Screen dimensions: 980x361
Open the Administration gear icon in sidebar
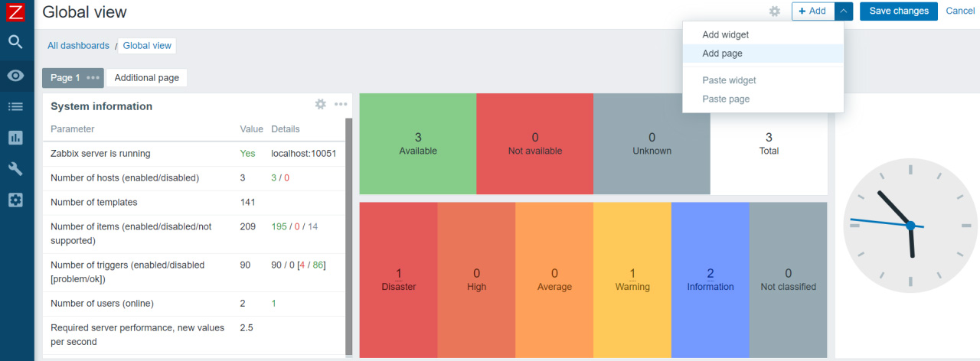(x=15, y=200)
